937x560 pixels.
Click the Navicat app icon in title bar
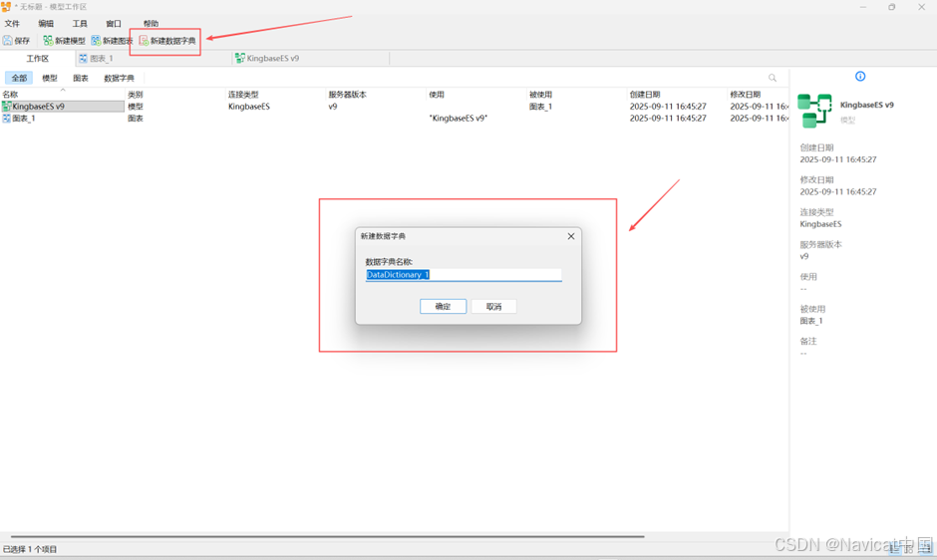pos(6,7)
